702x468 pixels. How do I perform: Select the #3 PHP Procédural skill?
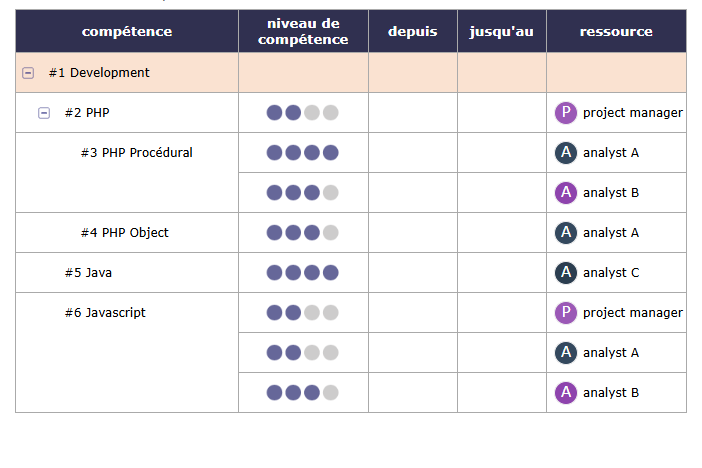pyautogui.click(x=137, y=153)
